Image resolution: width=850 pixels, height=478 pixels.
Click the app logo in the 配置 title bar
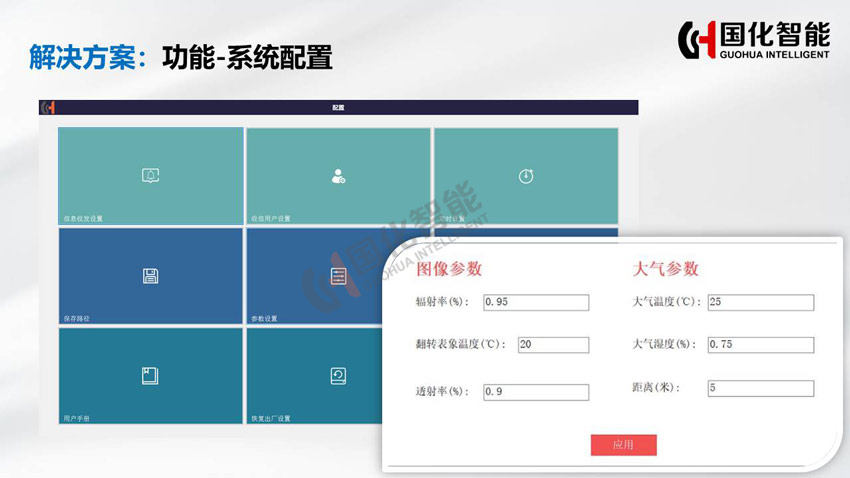(x=49, y=107)
